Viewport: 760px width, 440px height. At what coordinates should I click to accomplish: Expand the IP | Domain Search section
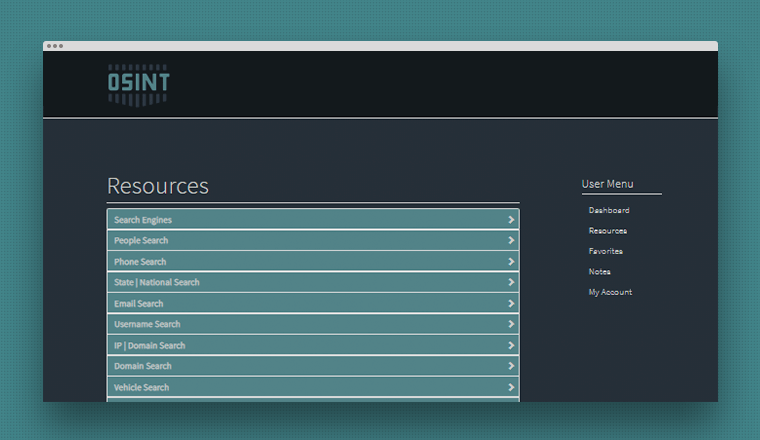149,346
